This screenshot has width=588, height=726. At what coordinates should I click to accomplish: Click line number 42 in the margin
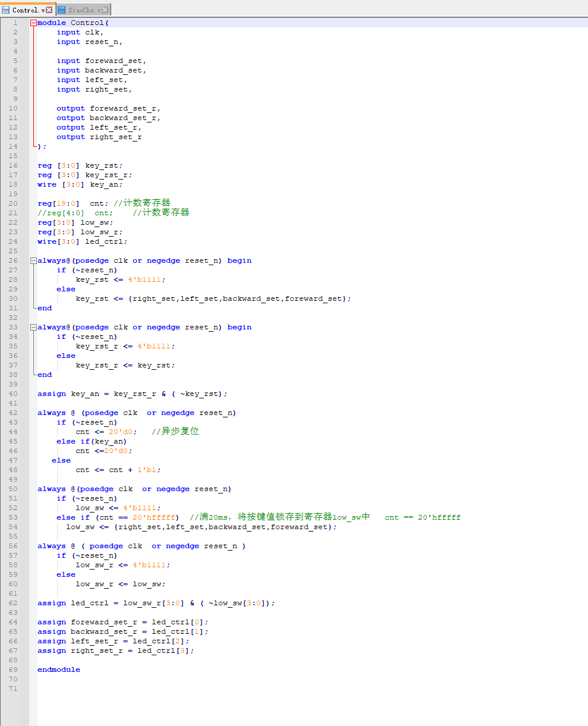(14, 413)
